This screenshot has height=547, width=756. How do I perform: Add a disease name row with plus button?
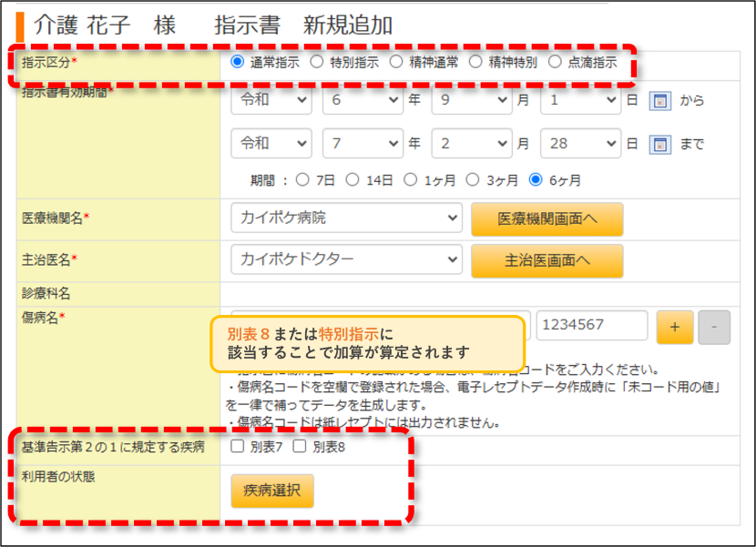pos(675,328)
